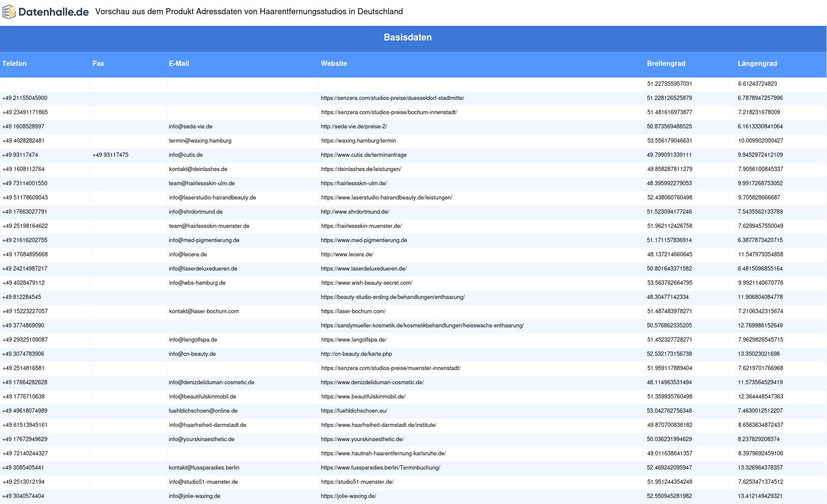827x504 pixels.
Task: Click email info@seda-vie.de
Action: click(190, 127)
